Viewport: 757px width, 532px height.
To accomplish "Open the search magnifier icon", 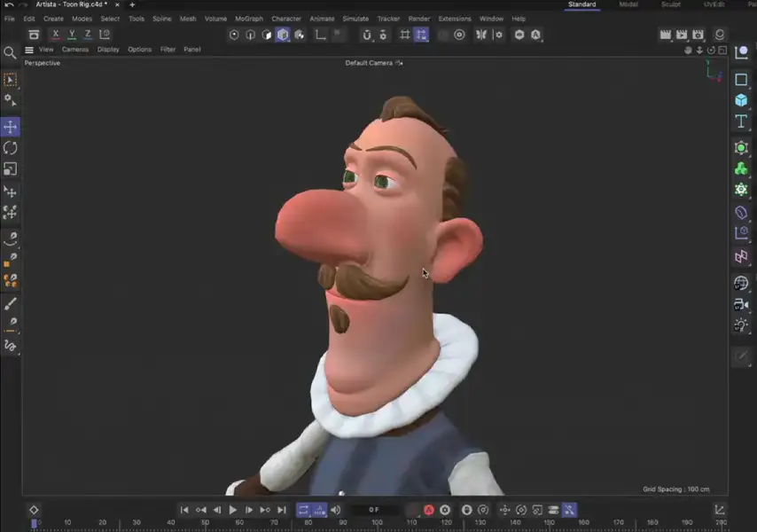I will [11, 53].
